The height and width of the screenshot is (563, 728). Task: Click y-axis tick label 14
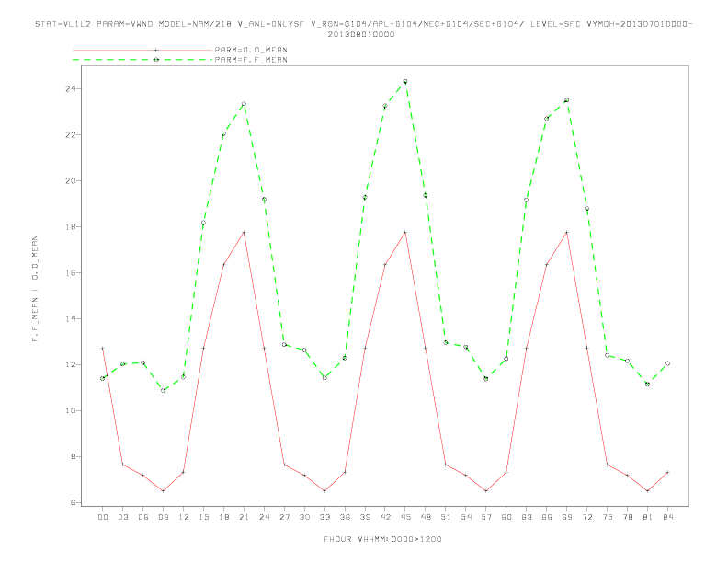(70, 318)
